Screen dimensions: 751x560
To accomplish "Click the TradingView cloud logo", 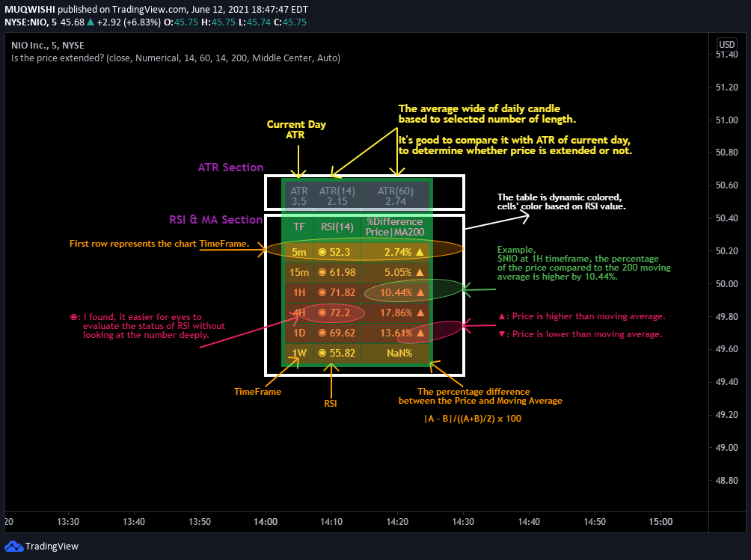I will click(14, 546).
